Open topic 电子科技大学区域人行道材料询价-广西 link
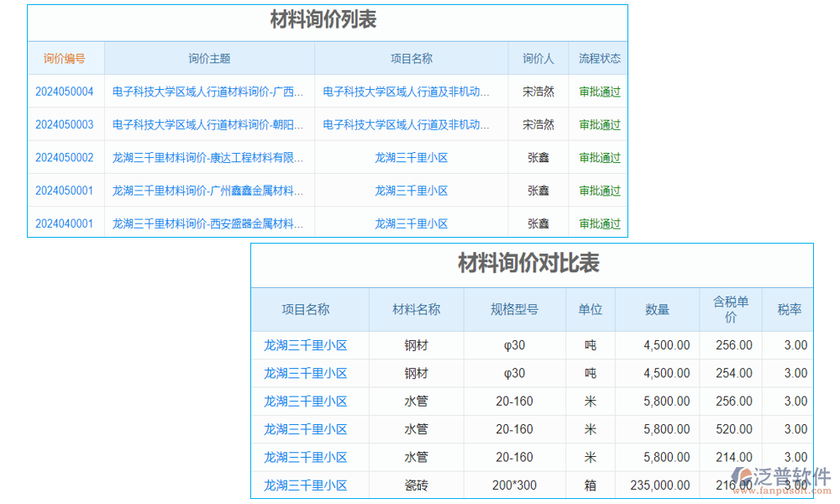Screen dimensions: 840x504 [207, 91]
